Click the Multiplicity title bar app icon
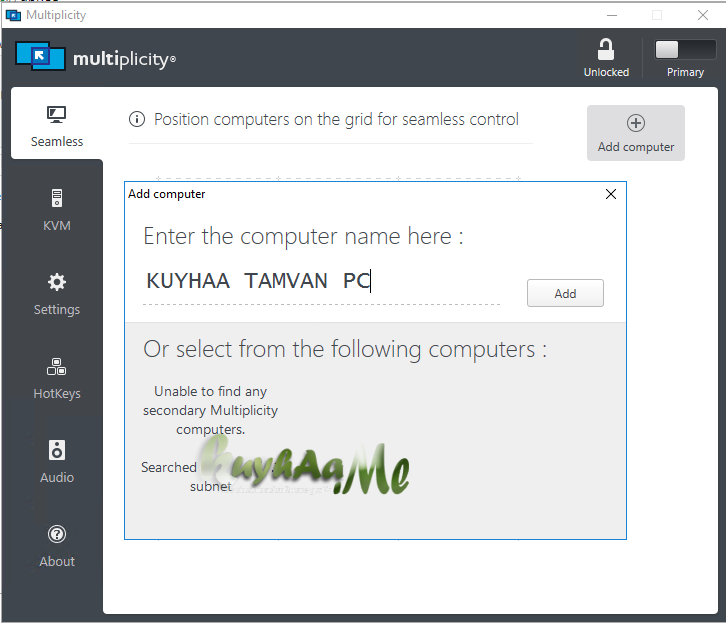 (x=13, y=15)
